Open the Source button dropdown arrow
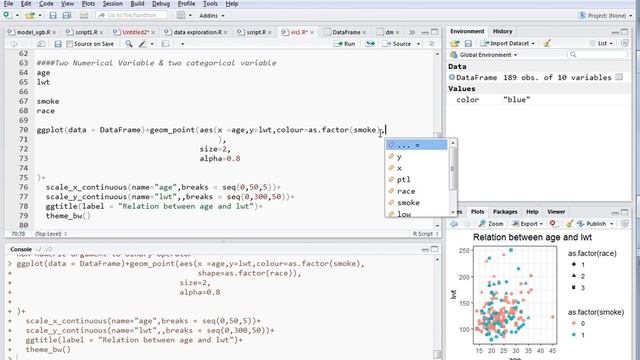 [x=418, y=44]
